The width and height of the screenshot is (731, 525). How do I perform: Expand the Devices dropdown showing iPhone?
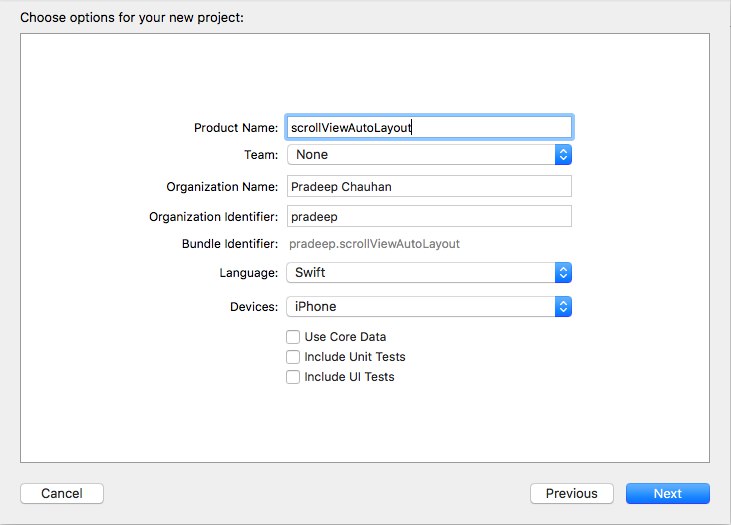[x=429, y=307]
